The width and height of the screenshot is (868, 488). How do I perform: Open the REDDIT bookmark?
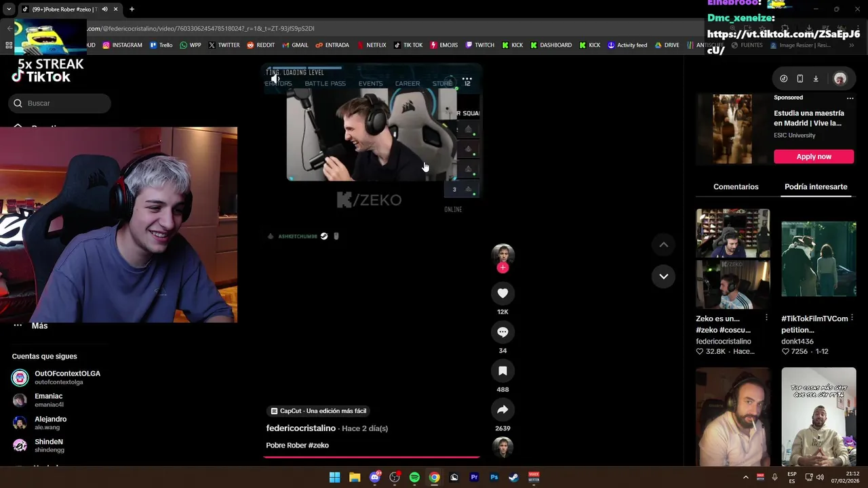[x=260, y=45]
